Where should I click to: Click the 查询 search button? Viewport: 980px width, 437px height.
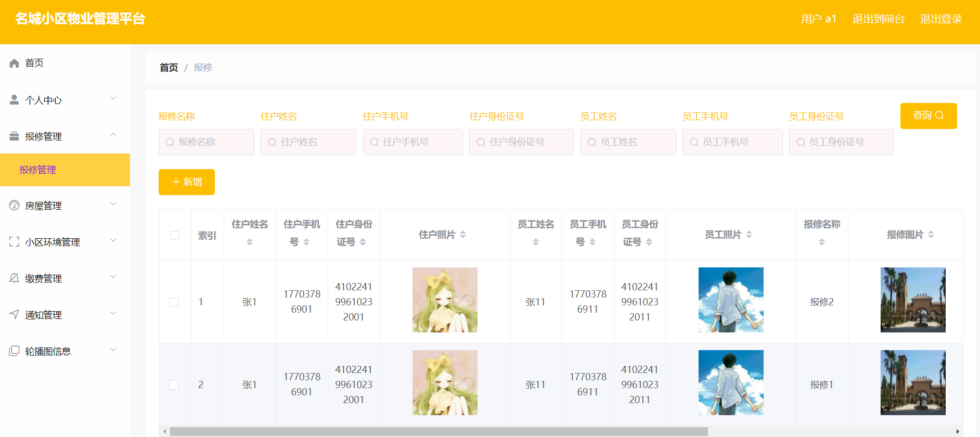click(x=929, y=115)
